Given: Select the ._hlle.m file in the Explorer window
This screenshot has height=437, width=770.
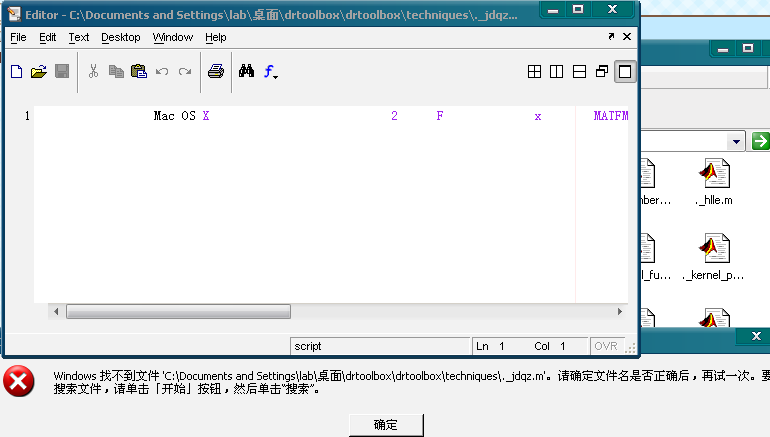Looking at the screenshot, I should 715,182.
